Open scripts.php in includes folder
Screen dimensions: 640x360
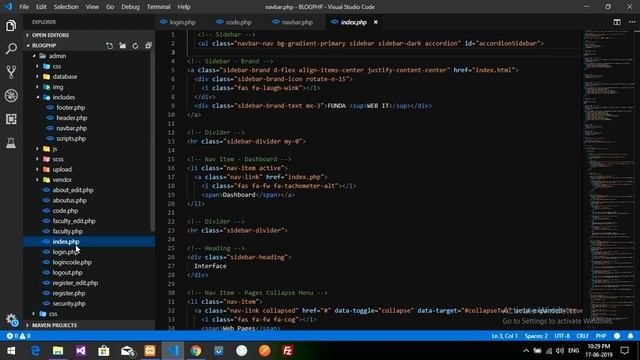[71, 138]
